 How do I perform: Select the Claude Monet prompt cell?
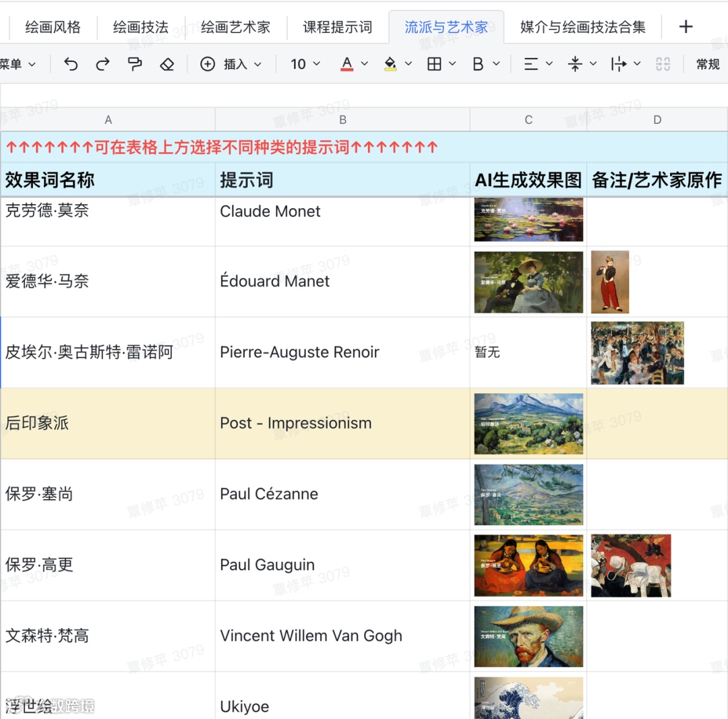(x=342, y=221)
